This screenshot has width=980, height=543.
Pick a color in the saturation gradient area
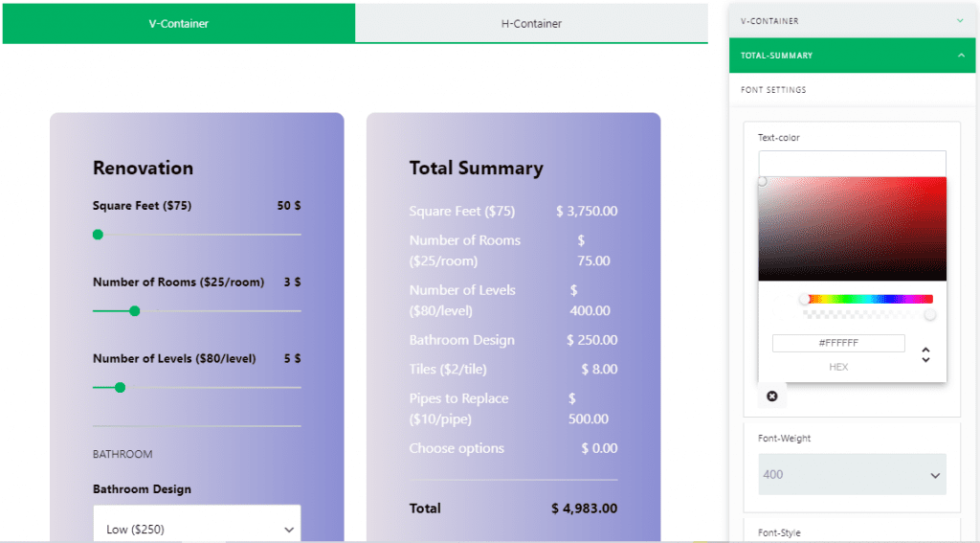pos(852,229)
